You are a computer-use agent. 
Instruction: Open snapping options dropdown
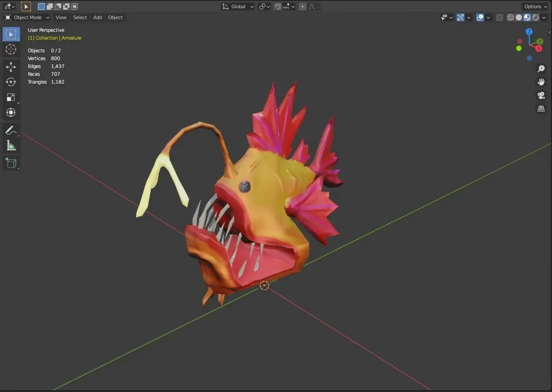click(289, 6)
